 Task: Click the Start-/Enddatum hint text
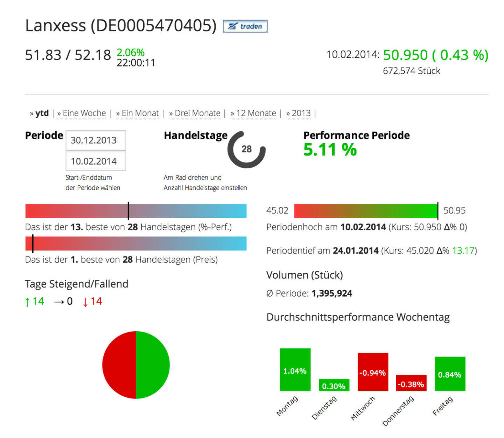[93, 182]
